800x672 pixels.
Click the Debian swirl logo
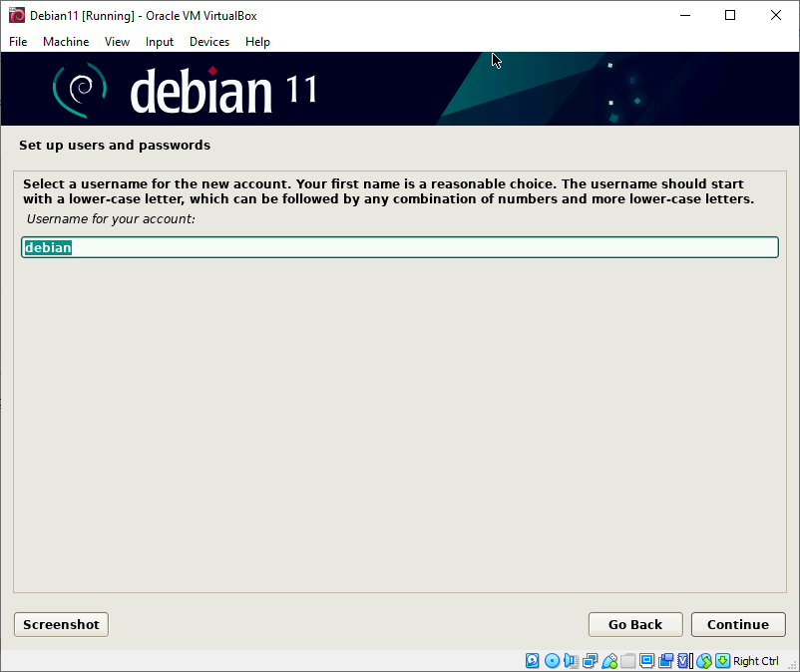80,90
